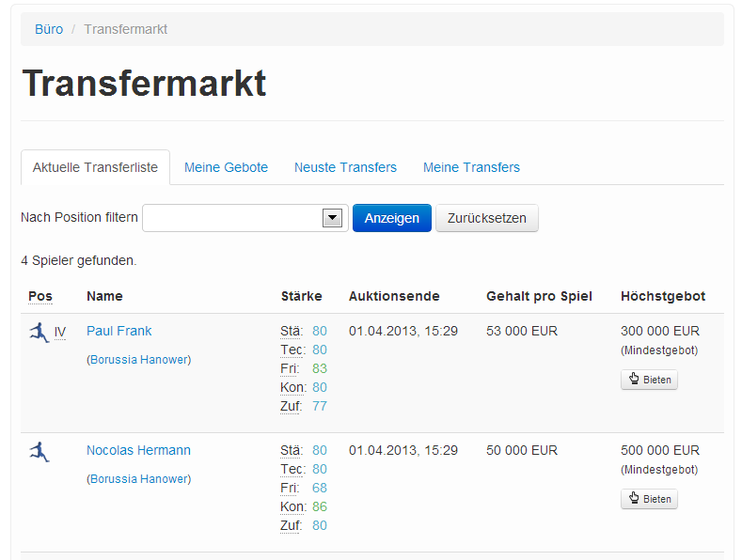
Task: Click the Stä label in Paul Frank's row
Action: [x=291, y=331]
